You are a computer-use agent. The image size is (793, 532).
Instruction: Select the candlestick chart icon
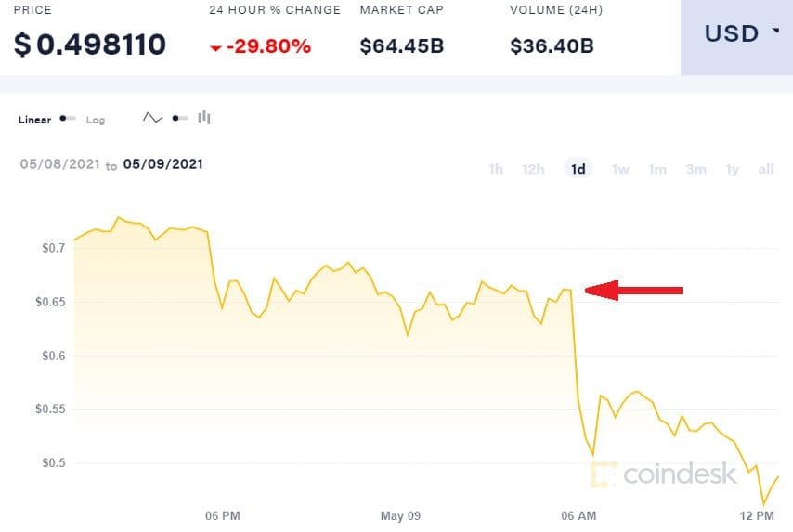(x=204, y=118)
